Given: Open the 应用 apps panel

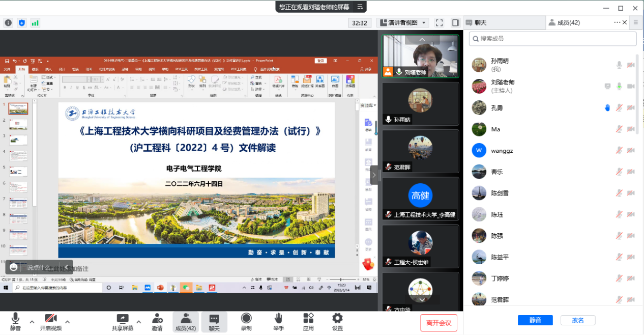Looking at the screenshot, I should [308, 322].
